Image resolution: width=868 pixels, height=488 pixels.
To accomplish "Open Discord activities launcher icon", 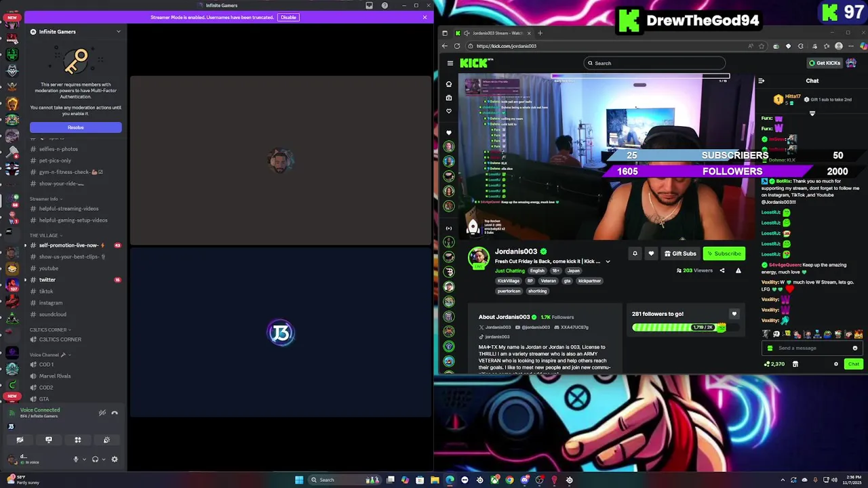I will click(x=78, y=440).
